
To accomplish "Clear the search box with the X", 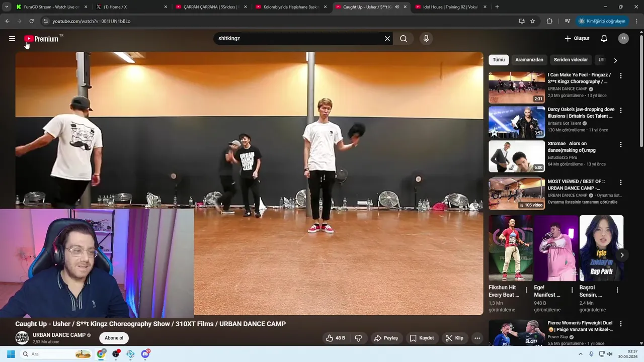I will pyautogui.click(x=387, y=39).
